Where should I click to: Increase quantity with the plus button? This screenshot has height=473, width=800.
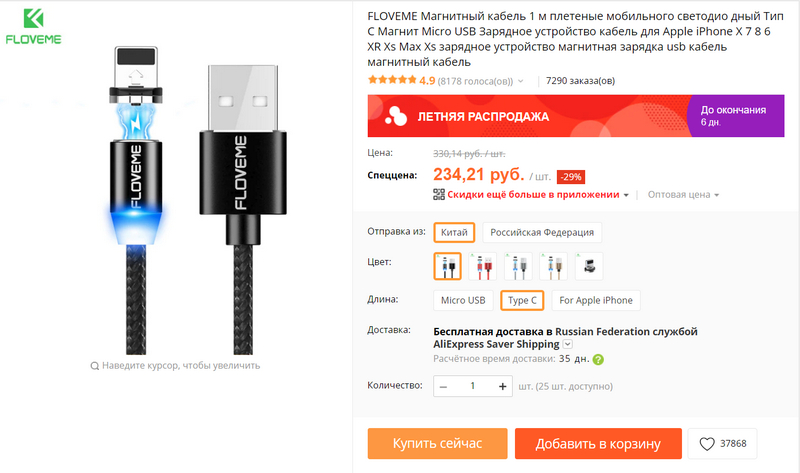point(503,386)
